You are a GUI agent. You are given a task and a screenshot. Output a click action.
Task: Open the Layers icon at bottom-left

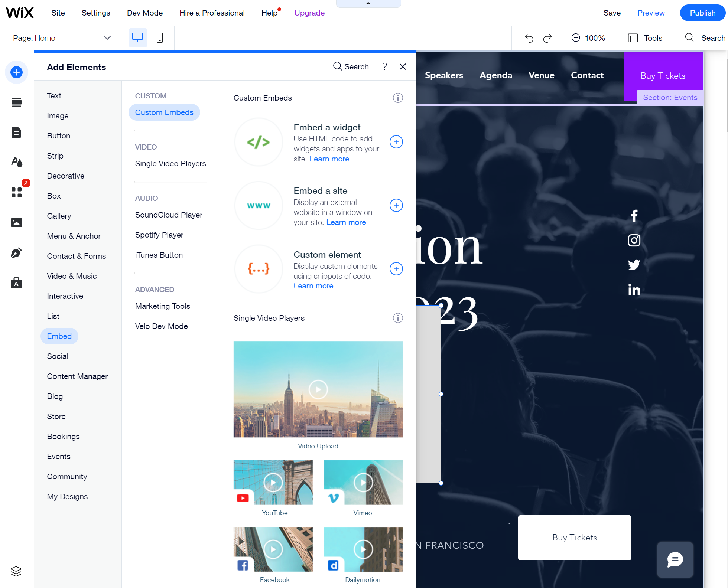pos(16,571)
